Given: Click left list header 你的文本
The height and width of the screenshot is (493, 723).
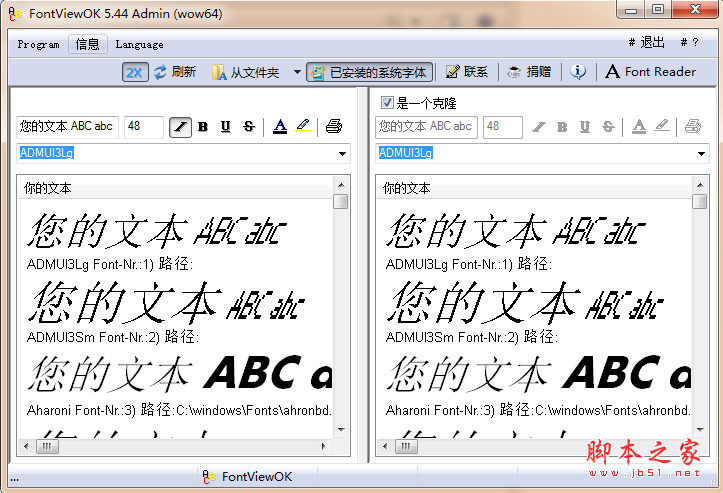Looking at the screenshot, I should (175, 188).
